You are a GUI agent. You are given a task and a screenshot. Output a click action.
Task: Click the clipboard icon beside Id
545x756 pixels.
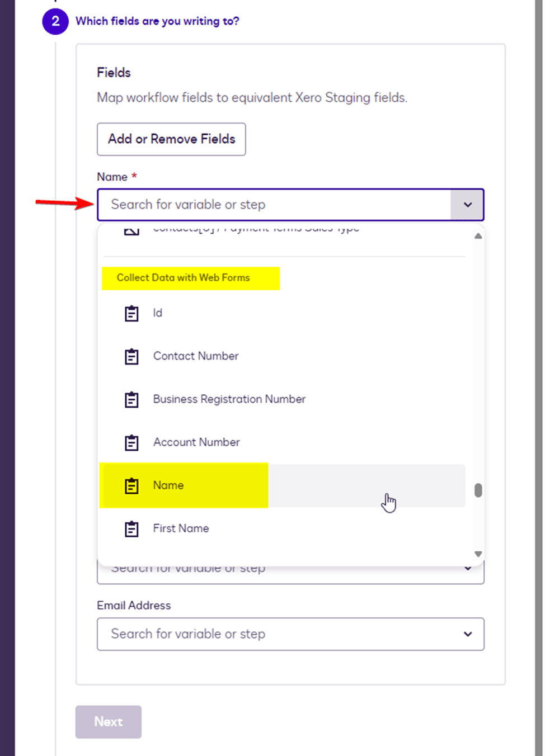pyautogui.click(x=131, y=313)
